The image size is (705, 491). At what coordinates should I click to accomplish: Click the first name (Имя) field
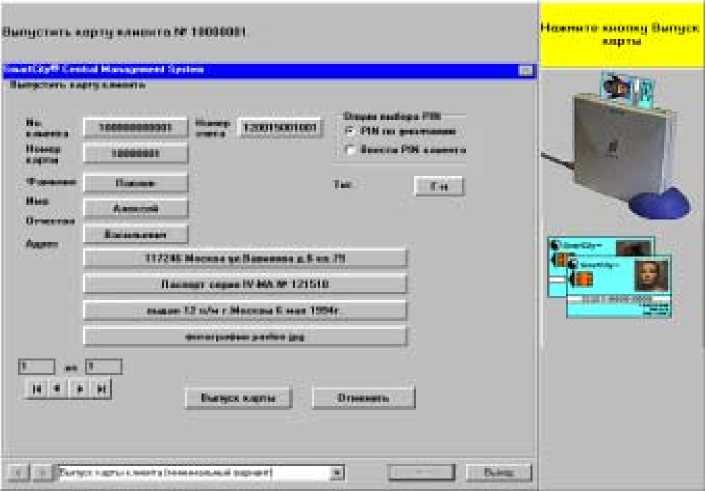pyautogui.click(x=135, y=209)
